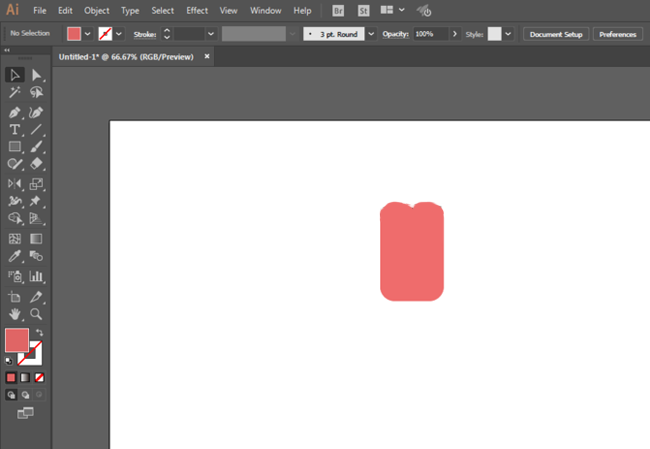Click the Document Setup button
Viewport: 650px width, 449px height.
[x=555, y=34]
